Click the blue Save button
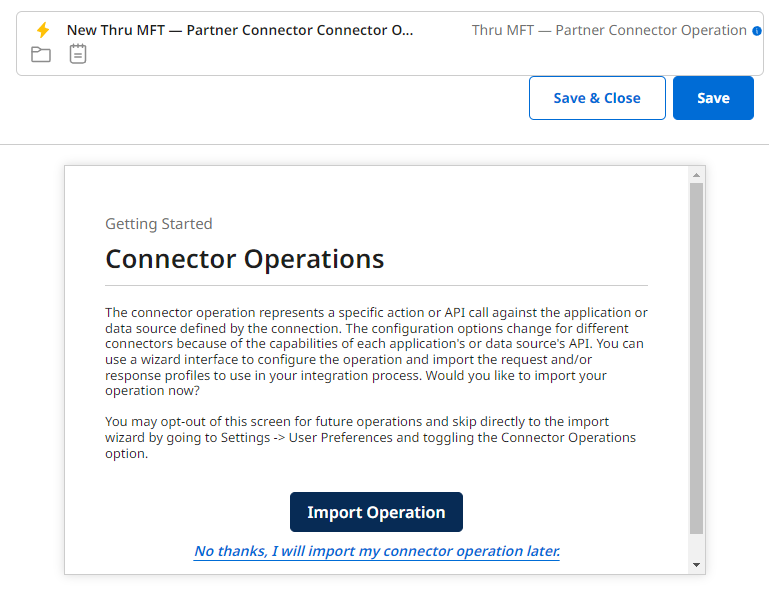Screen dimensions: 769x589 (713, 98)
